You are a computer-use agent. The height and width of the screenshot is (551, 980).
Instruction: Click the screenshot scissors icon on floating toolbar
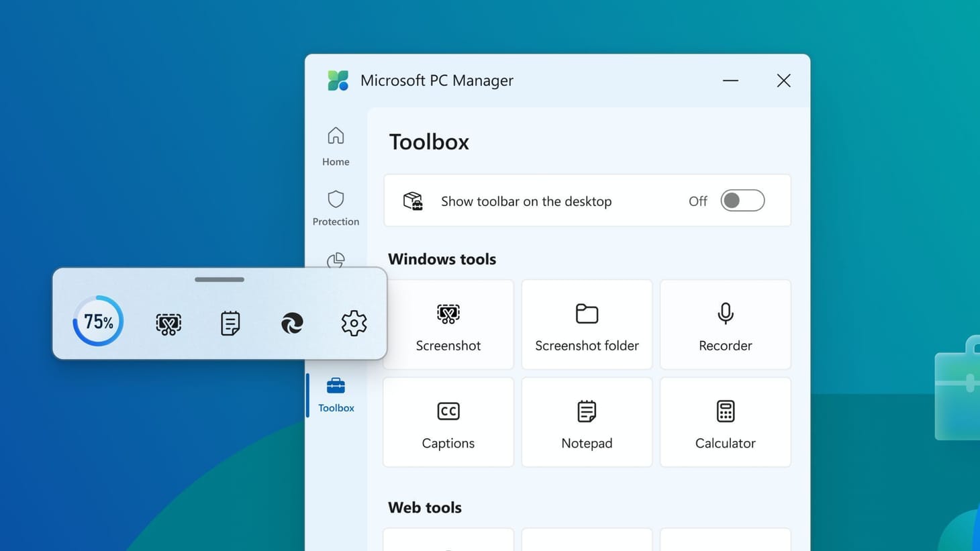(x=168, y=323)
